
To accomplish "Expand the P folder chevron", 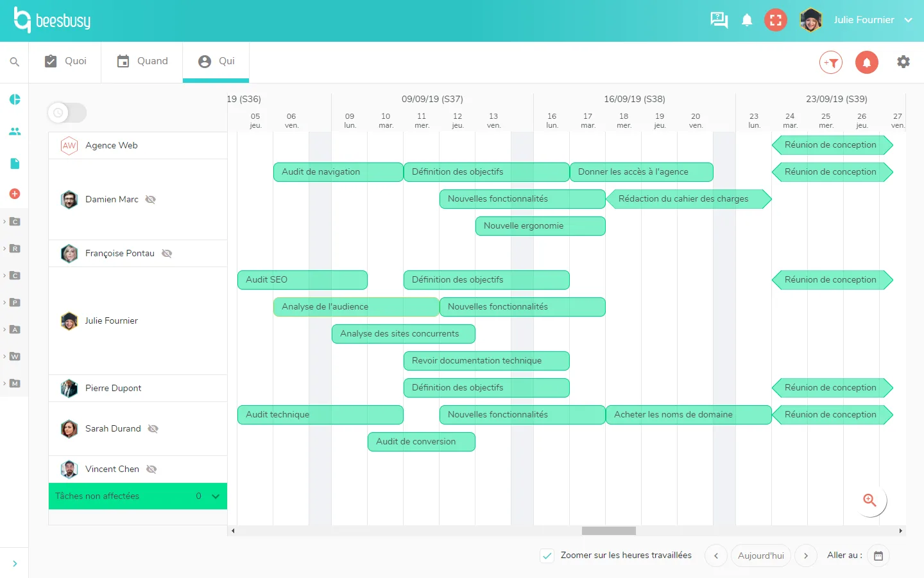I will pos(4,302).
